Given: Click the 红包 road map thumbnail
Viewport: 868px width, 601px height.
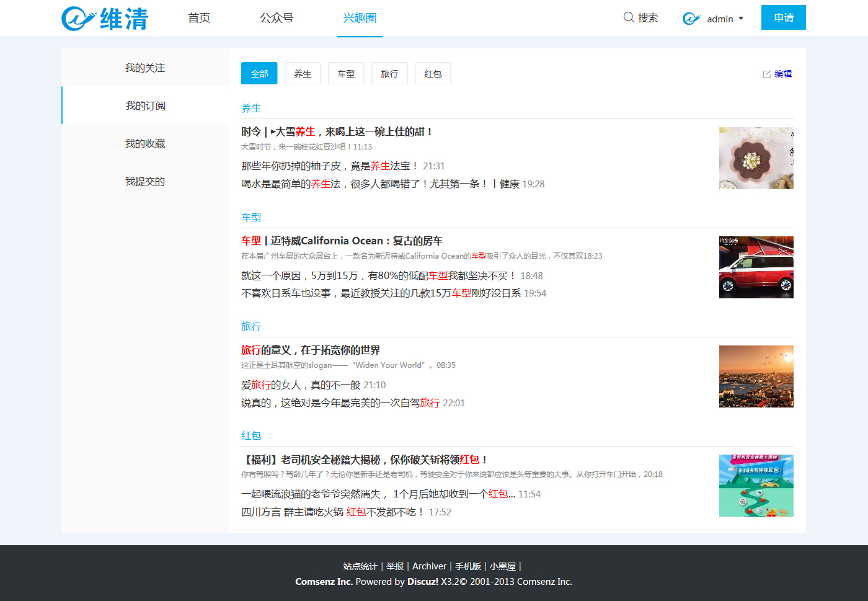Looking at the screenshot, I should (x=756, y=486).
